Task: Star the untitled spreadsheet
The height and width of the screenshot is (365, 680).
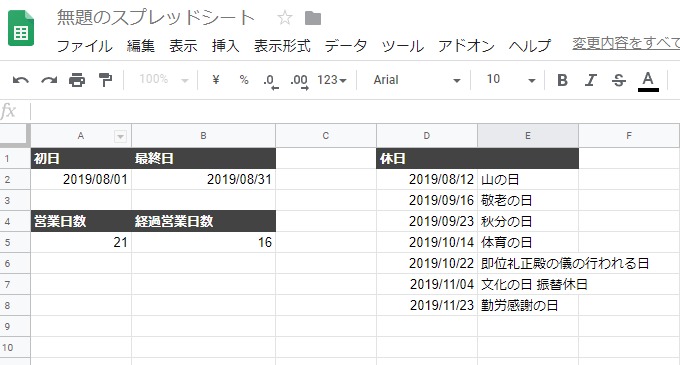Action: coord(285,18)
